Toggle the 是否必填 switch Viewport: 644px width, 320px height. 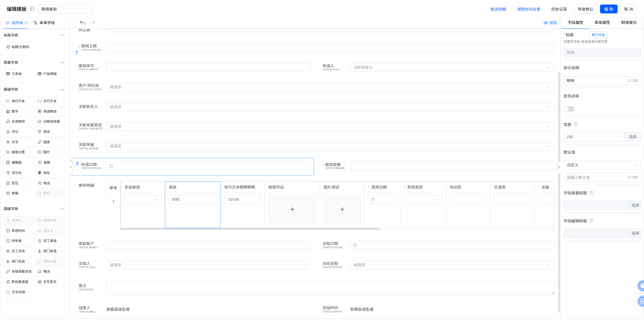pyautogui.click(x=569, y=109)
